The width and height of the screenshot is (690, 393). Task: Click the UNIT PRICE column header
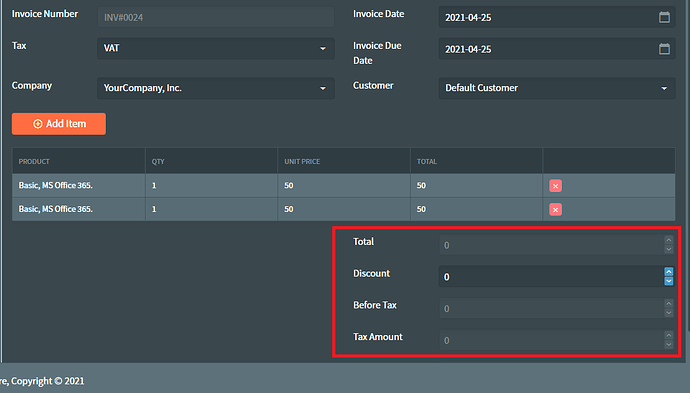[x=302, y=162]
